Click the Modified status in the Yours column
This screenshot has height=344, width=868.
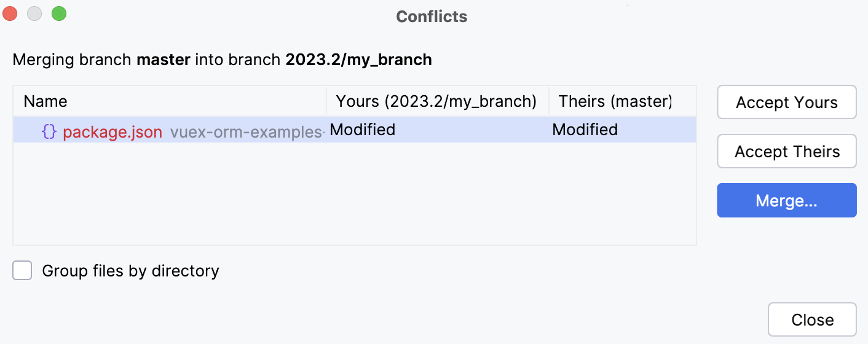[x=363, y=130]
